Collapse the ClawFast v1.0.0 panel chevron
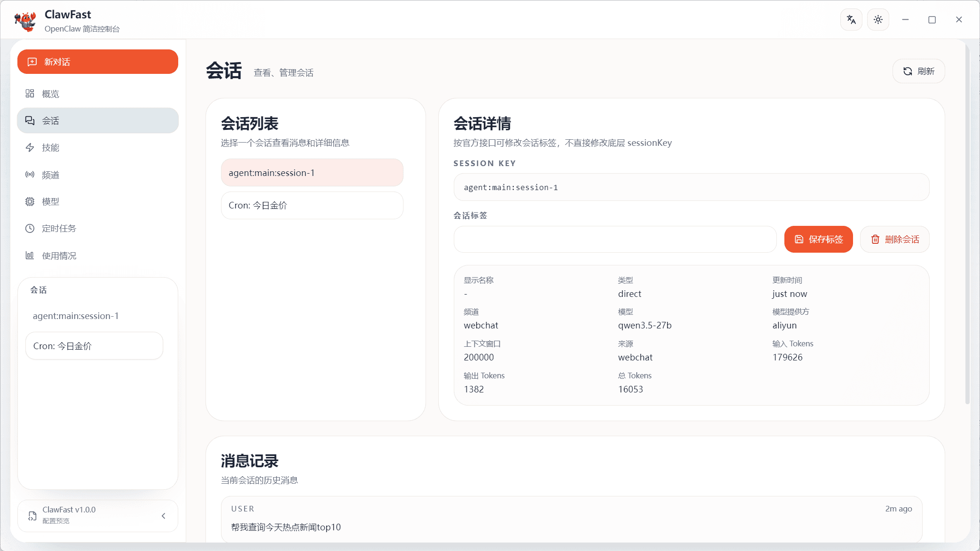 coord(164,516)
